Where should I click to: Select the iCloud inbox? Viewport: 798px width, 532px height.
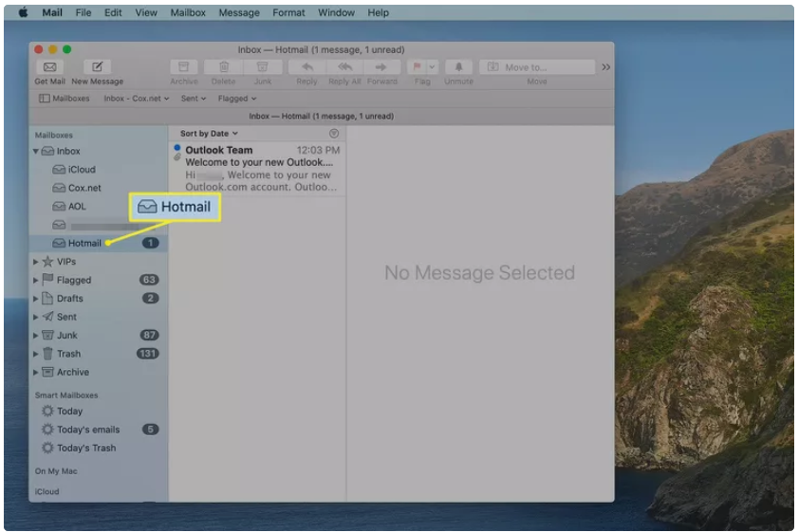pos(99,170)
